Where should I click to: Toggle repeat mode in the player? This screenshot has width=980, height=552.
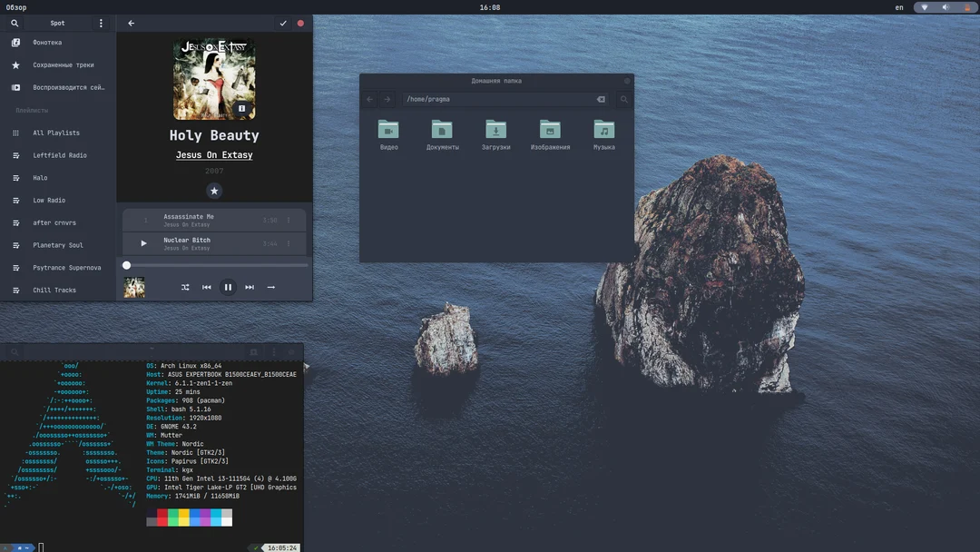click(x=270, y=287)
